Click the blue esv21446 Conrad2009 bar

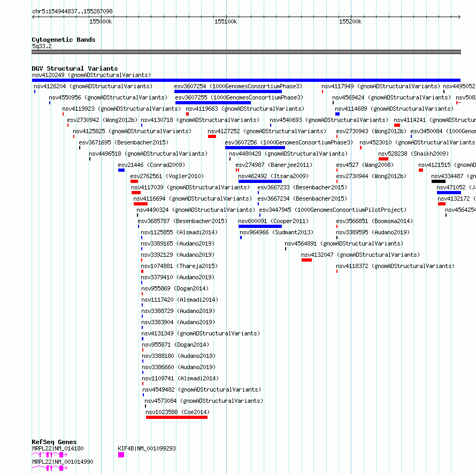121,170
